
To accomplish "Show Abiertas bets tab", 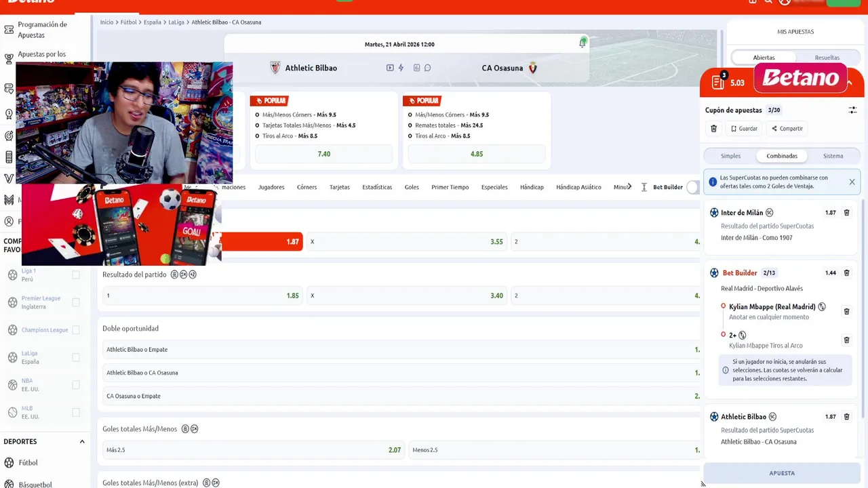I will pyautogui.click(x=764, y=58).
